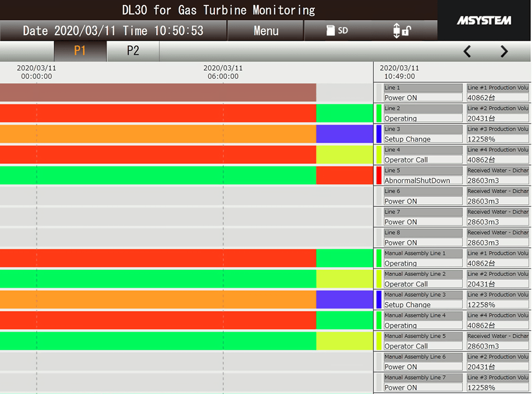This screenshot has height=394, width=532.
Task: Click the left navigation chevron above the chart
Action: point(467,51)
